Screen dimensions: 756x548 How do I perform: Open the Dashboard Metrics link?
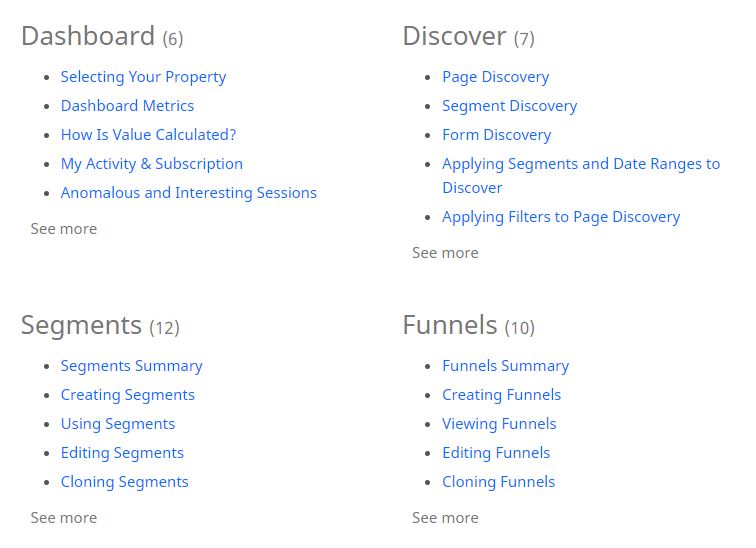coord(127,106)
